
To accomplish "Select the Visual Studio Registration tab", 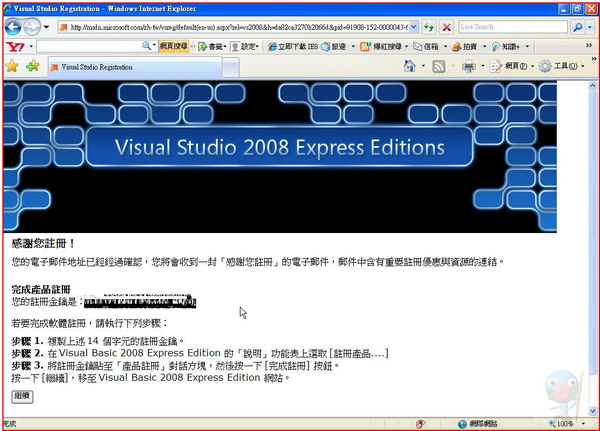I will (135, 67).
